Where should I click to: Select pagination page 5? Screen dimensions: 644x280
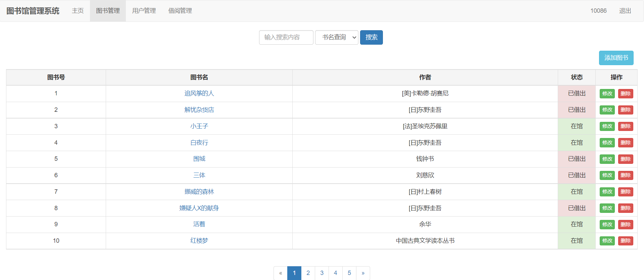coord(349,273)
